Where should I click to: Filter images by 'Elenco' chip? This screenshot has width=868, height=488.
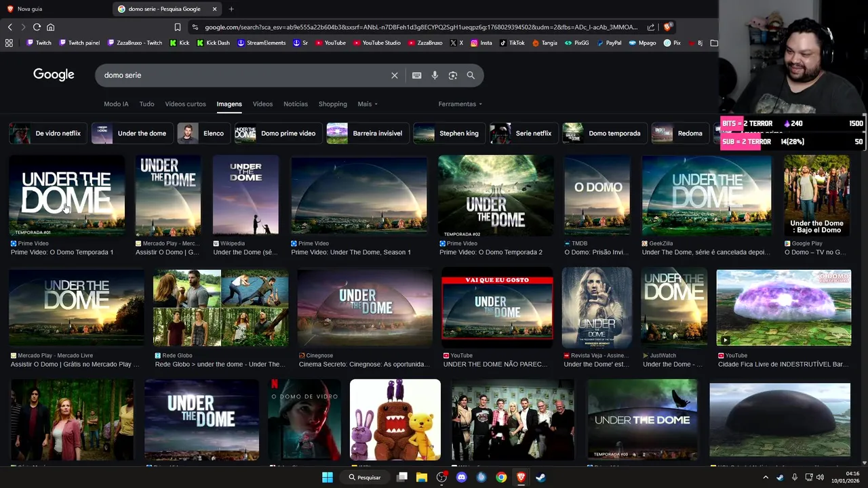(203, 134)
